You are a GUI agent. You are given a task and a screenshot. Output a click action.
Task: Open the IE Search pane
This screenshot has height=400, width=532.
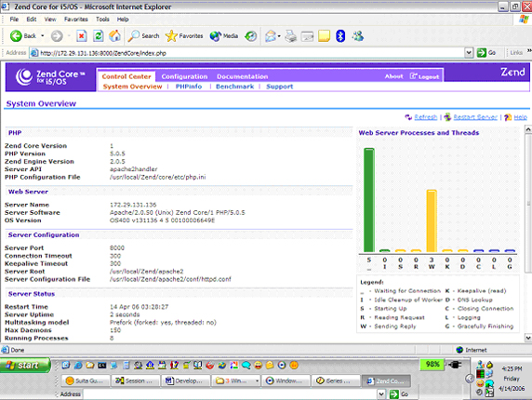(143, 36)
